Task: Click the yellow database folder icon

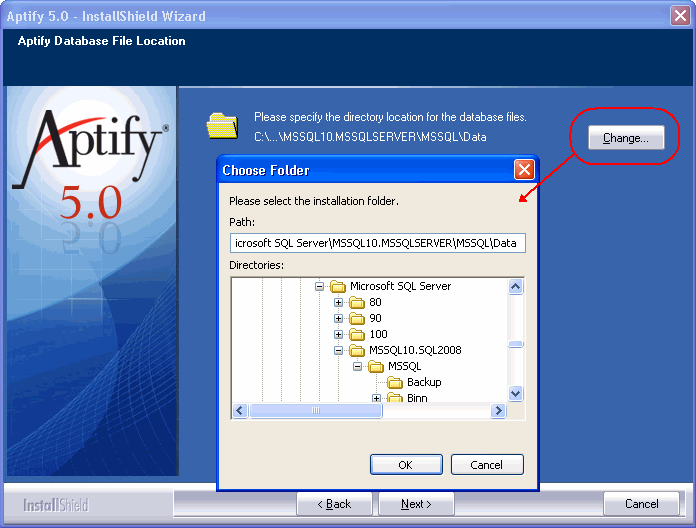Action: click(222, 126)
